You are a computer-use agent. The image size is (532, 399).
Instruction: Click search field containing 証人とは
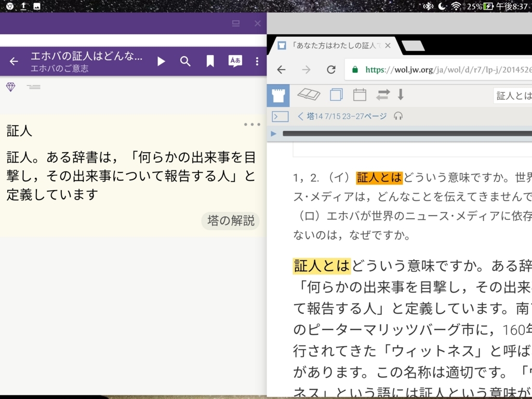pos(513,96)
